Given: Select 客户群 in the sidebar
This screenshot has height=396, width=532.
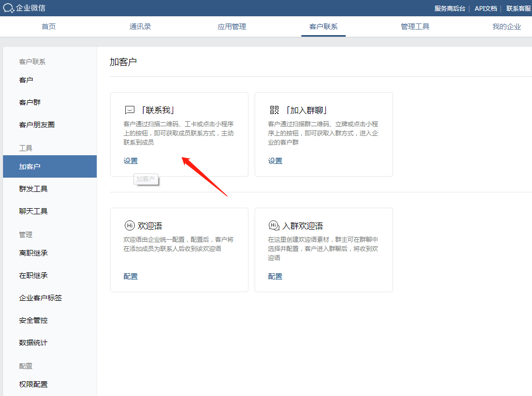Looking at the screenshot, I should tap(30, 102).
